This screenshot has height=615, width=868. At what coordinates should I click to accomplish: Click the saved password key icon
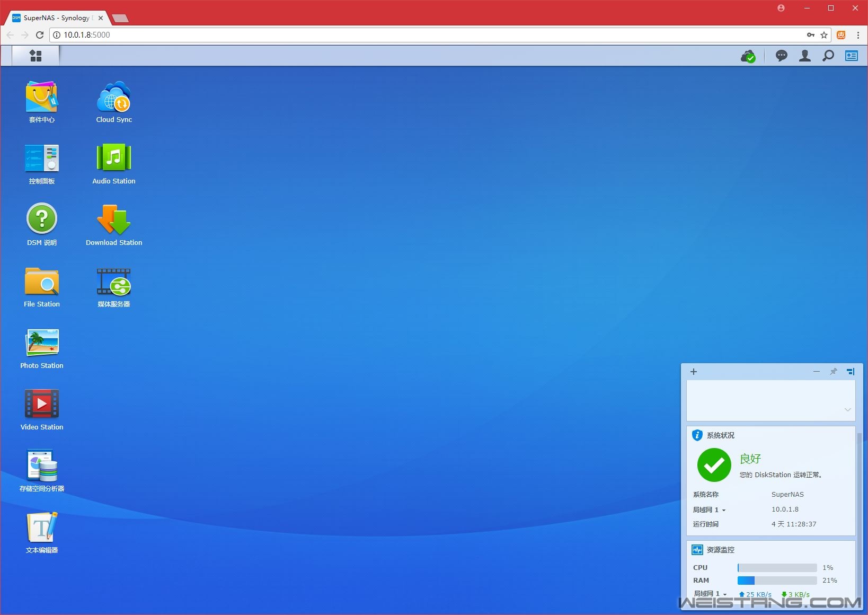point(811,35)
